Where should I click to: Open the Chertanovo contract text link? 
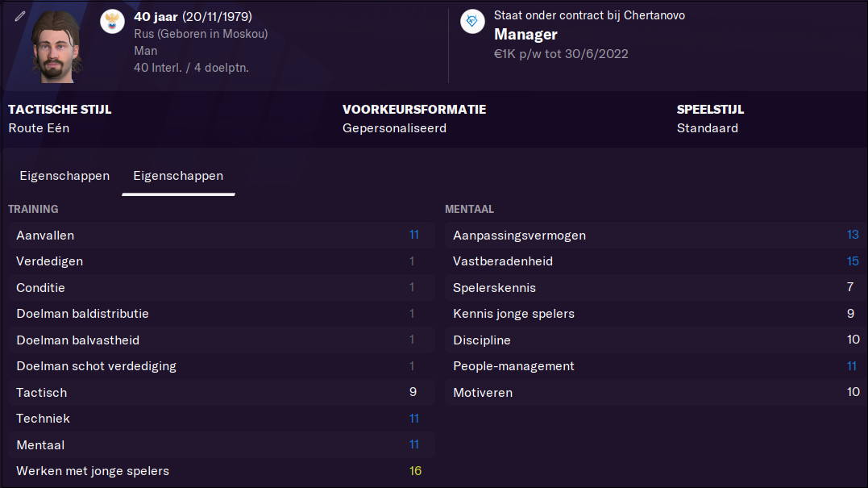tap(589, 15)
